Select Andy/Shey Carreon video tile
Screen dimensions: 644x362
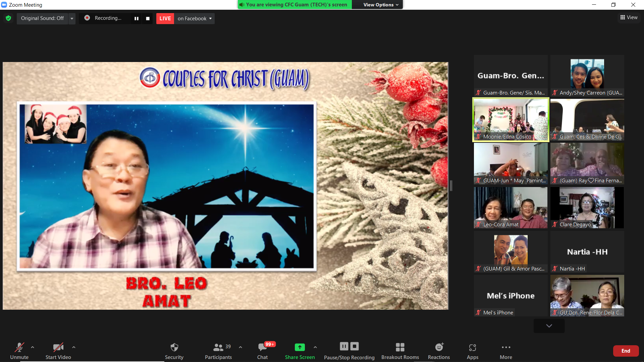click(x=587, y=76)
